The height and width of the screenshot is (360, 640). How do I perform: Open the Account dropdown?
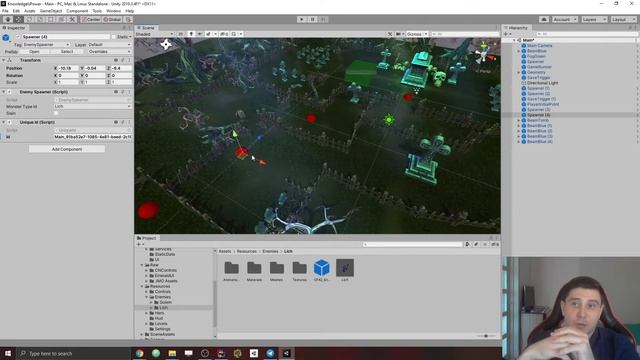pos(565,19)
